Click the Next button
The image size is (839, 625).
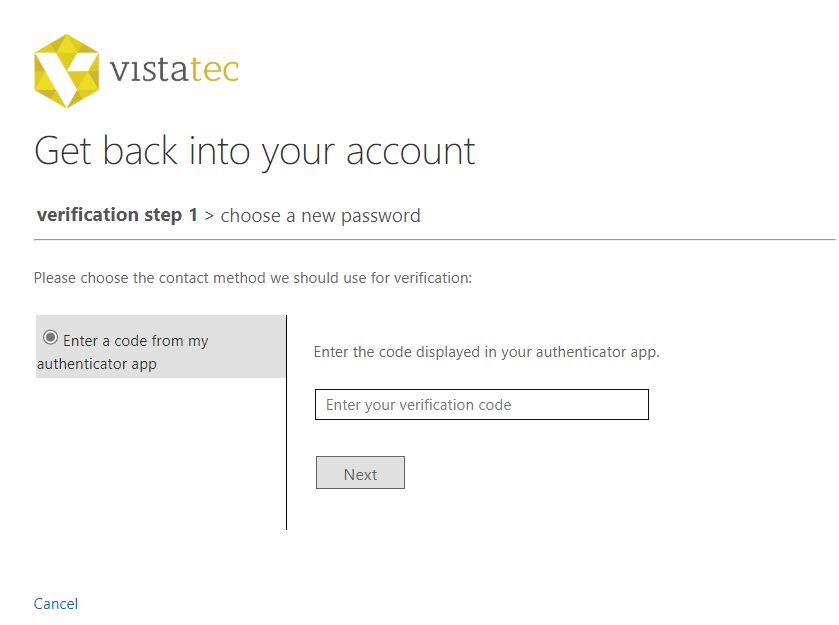(360, 472)
